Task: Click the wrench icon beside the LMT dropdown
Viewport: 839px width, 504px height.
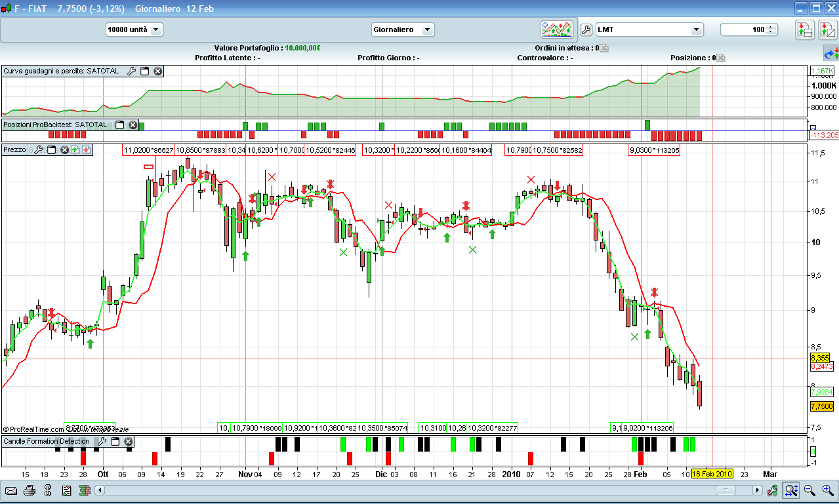Action: 586,29
